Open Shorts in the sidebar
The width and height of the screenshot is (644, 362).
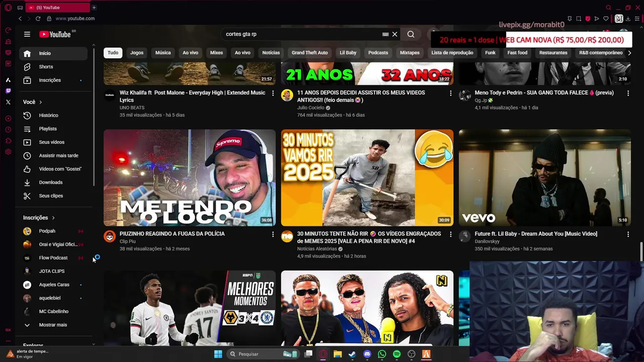(x=53, y=67)
